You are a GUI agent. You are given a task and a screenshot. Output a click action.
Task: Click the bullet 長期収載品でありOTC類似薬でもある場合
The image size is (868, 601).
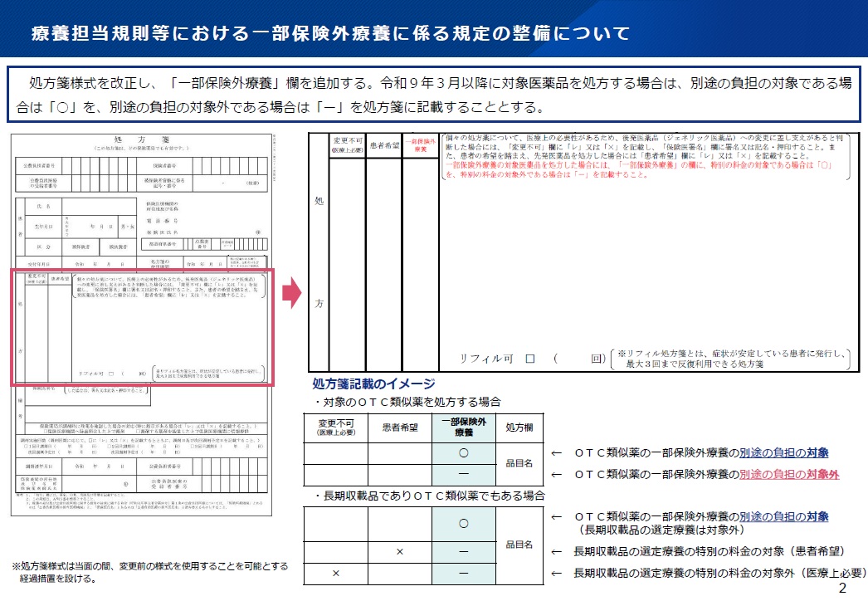(429, 496)
